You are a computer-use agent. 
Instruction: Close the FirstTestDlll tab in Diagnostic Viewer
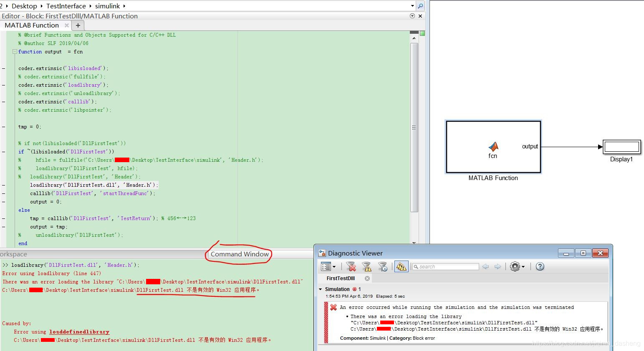click(367, 278)
